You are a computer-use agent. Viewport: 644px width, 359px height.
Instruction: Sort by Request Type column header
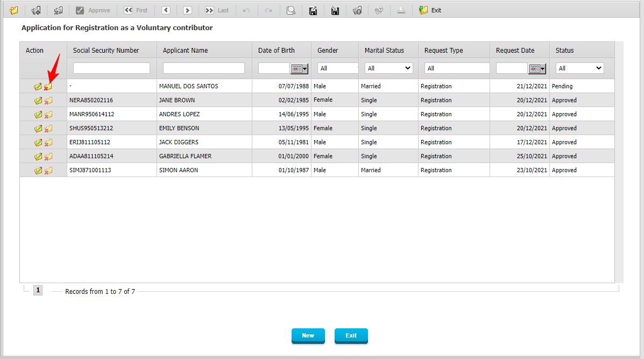(443, 51)
